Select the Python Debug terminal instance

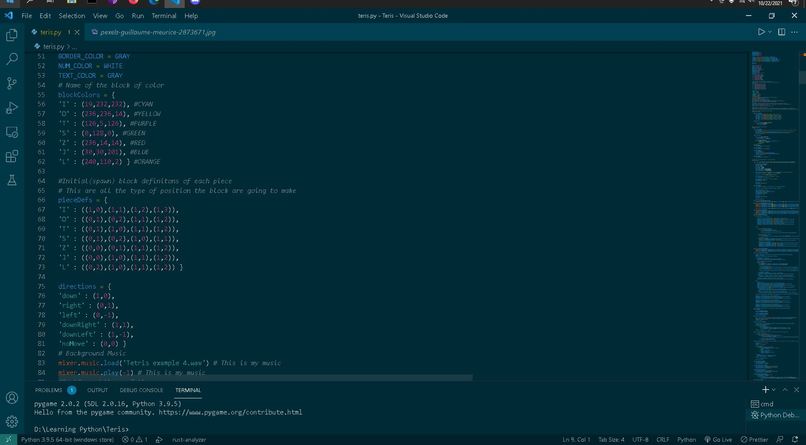775,415
